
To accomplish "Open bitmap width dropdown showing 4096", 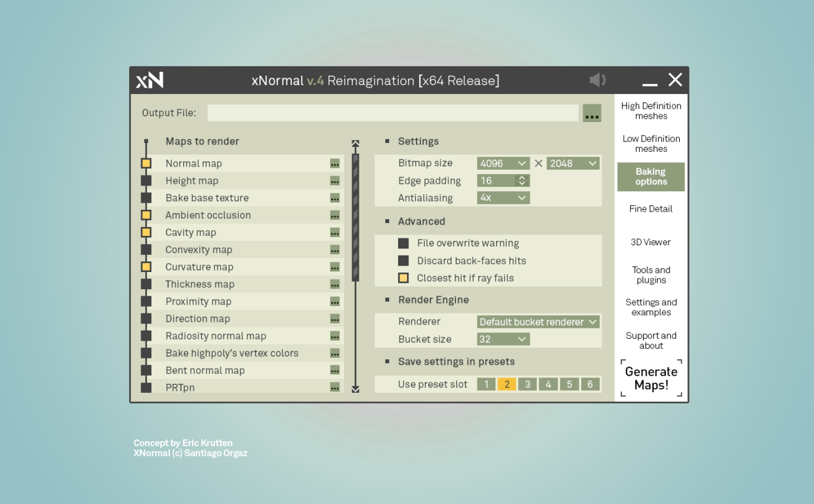I will click(x=504, y=163).
